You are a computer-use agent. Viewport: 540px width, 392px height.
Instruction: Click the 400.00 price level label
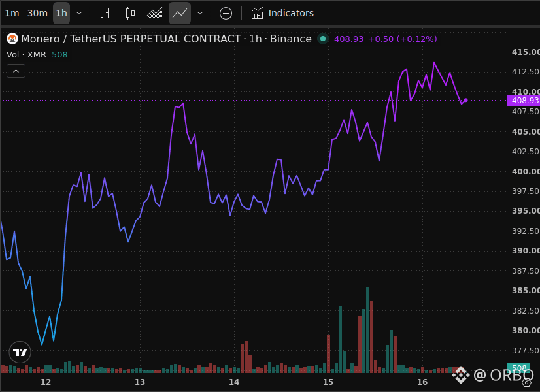click(526, 171)
